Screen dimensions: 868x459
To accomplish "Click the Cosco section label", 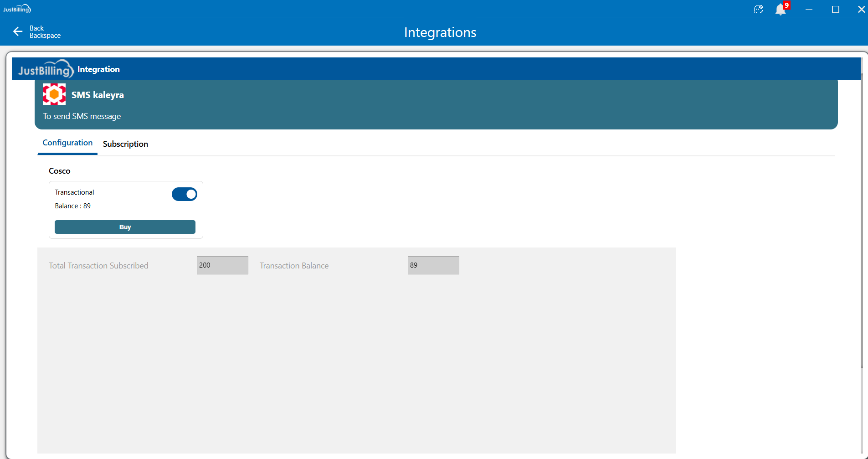I will [x=60, y=171].
